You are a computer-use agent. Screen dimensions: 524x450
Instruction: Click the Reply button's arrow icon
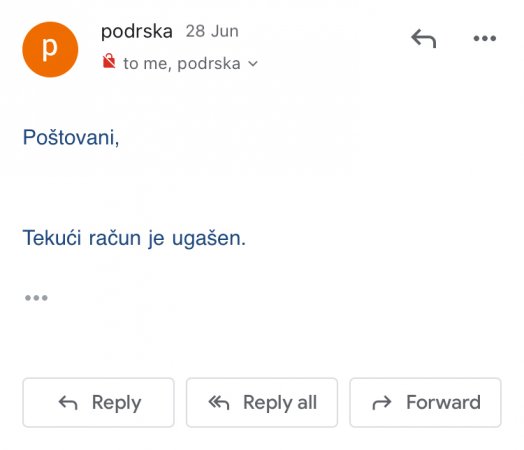click(x=68, y=403)
